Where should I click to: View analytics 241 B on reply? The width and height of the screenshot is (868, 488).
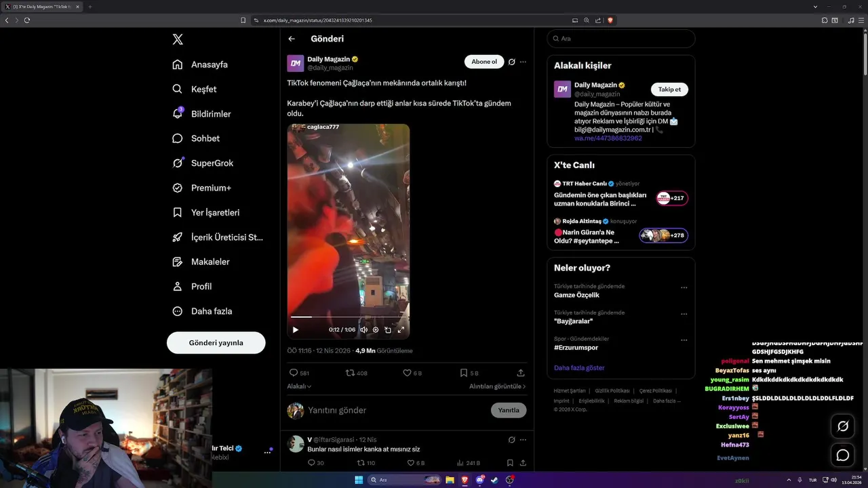point(469,463)
